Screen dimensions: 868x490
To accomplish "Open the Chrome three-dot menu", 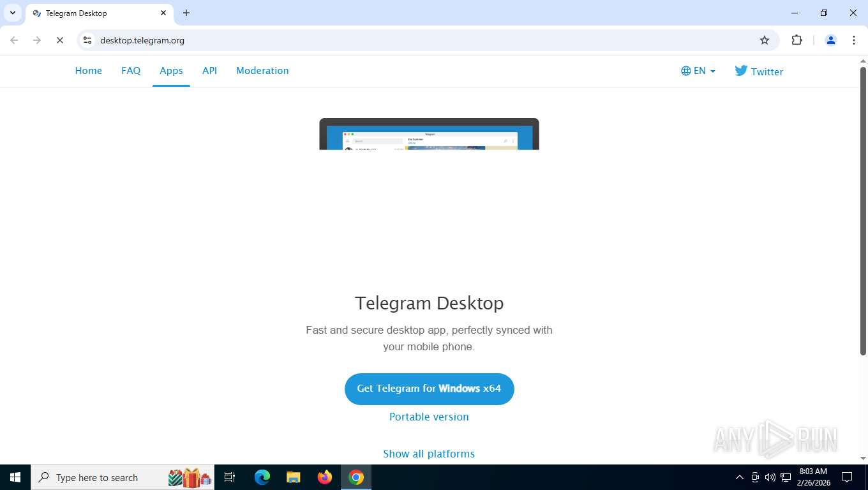I will [x=854, y=40].
